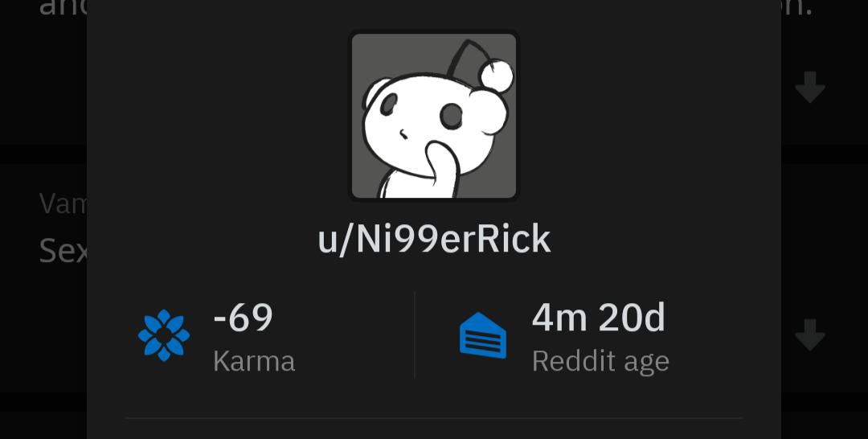Tap the thinking Snoo profile avatar
The height and width of the screenshot is (439, 868).
434,115
